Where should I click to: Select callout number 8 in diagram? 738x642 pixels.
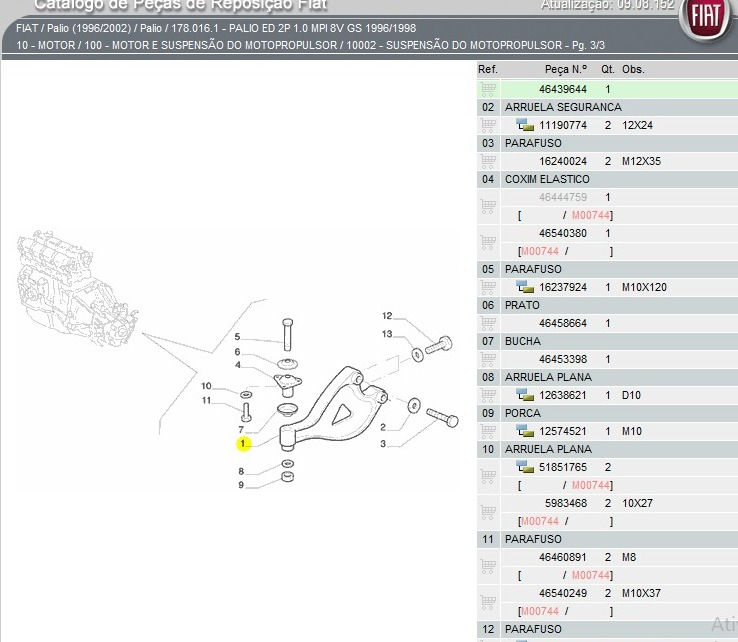pos(241,471)
